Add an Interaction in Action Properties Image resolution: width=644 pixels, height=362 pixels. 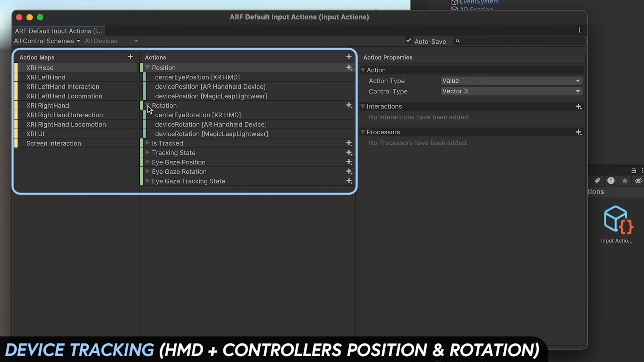579,106
